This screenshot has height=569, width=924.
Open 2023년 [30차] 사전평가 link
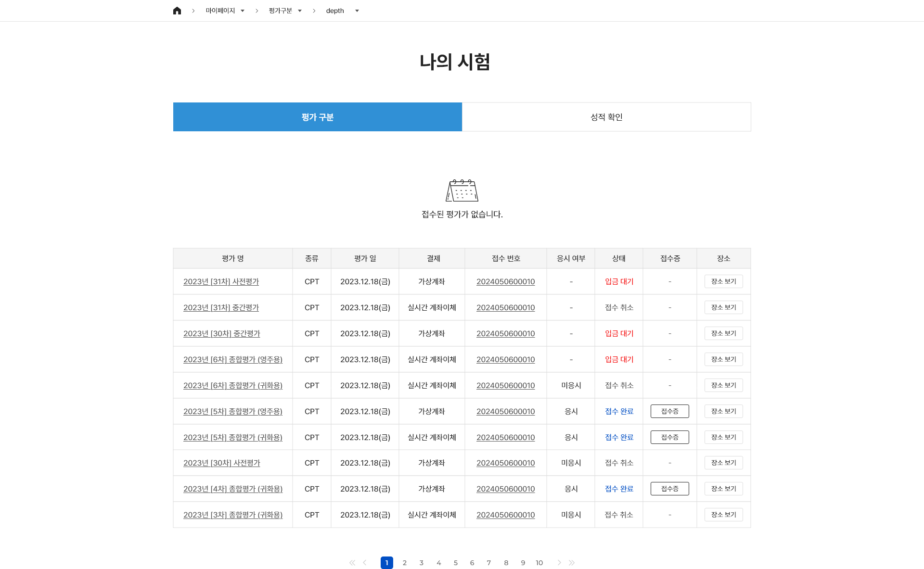221,463
